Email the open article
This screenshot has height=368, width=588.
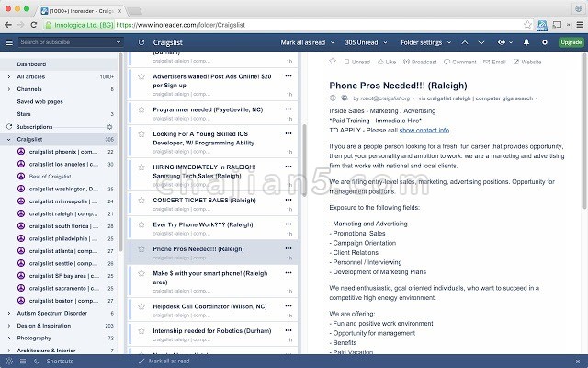point(494,62)
